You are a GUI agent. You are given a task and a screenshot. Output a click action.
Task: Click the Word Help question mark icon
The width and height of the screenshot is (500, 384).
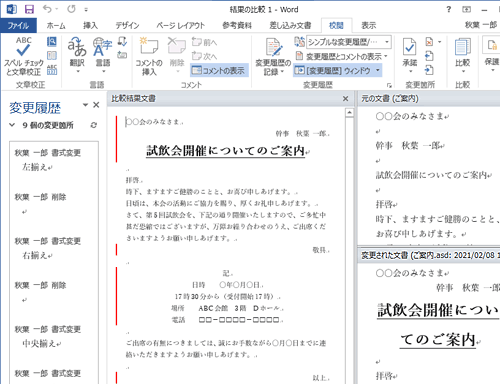coord(449,9)
